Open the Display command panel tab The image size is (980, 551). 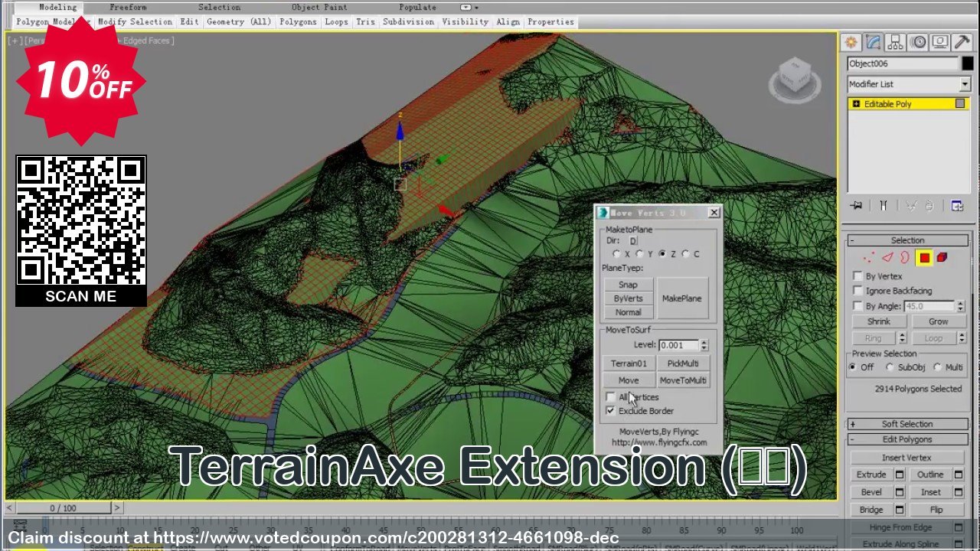coord(940,43)
